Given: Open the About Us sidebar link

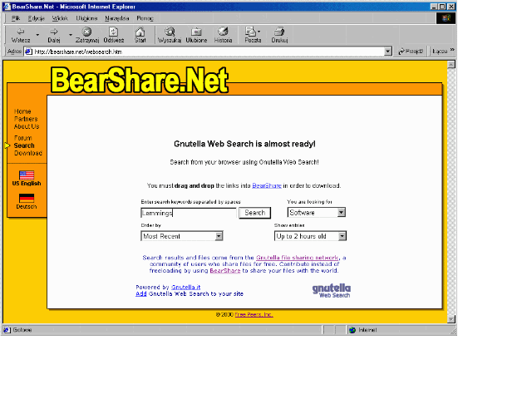Looking at the screenshot, I should pyautogui.click(x=27, y=126).
